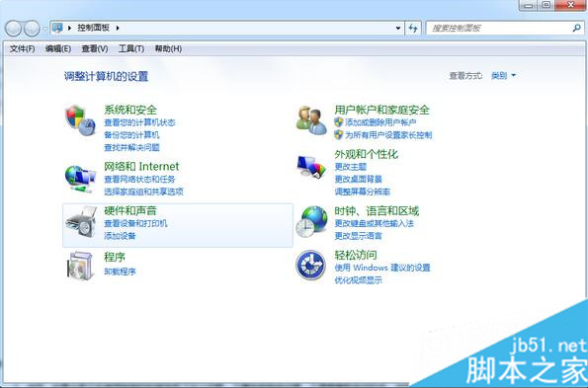The height and width of the screenshot is (388, 588).
Task: Expand the arrow before 控制面板 in the breadcrumb
Action: coord(69,28)
